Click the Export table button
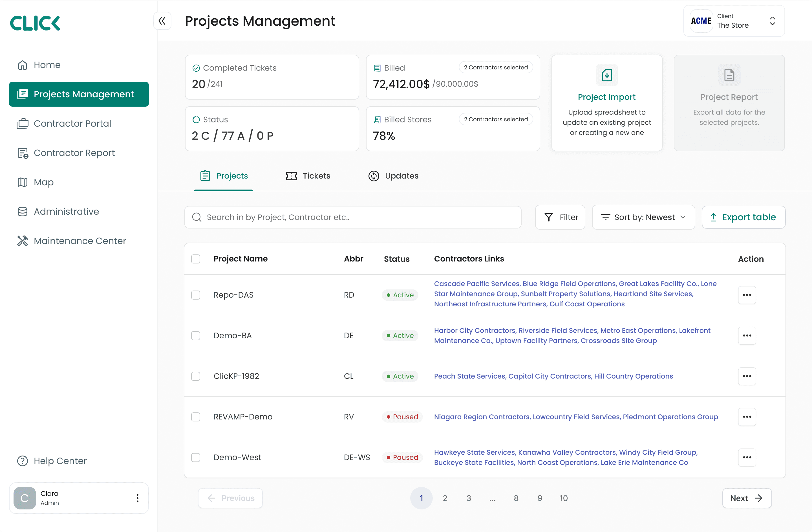 pyautogui.click(x=743, y=217)
